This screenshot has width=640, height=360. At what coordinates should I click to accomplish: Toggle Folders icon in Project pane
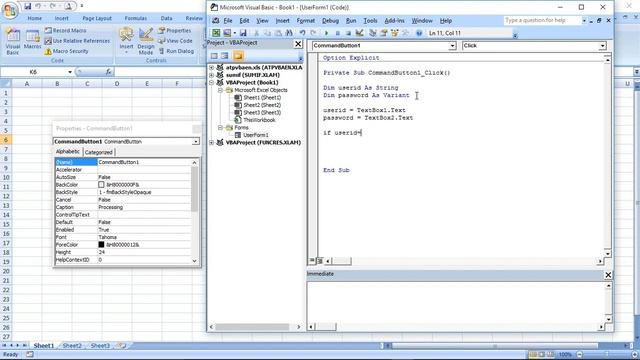coord(238,56)
